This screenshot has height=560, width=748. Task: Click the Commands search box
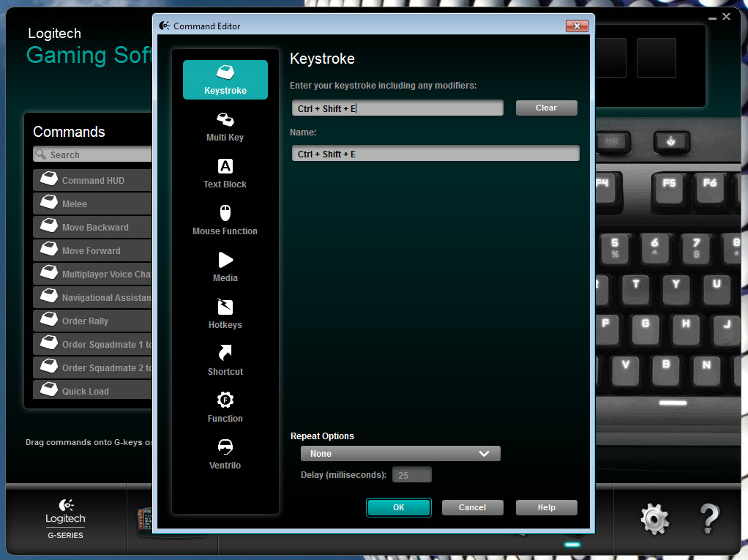[x=92, y=154]
